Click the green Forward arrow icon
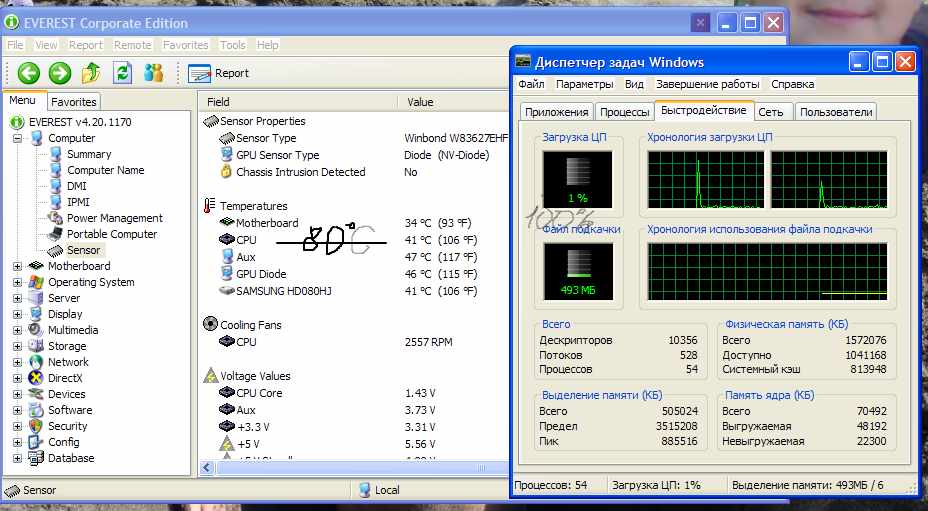 tap(60, 73)
